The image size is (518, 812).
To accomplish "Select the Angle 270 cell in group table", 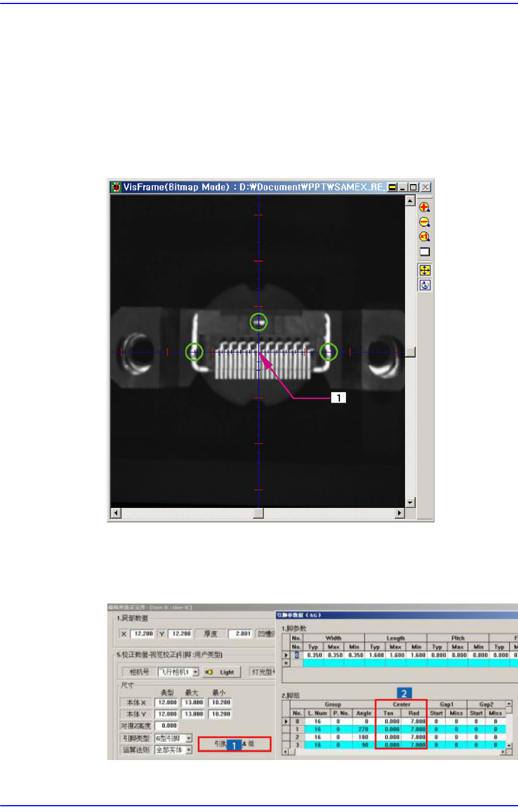I will tap(363, 729).
